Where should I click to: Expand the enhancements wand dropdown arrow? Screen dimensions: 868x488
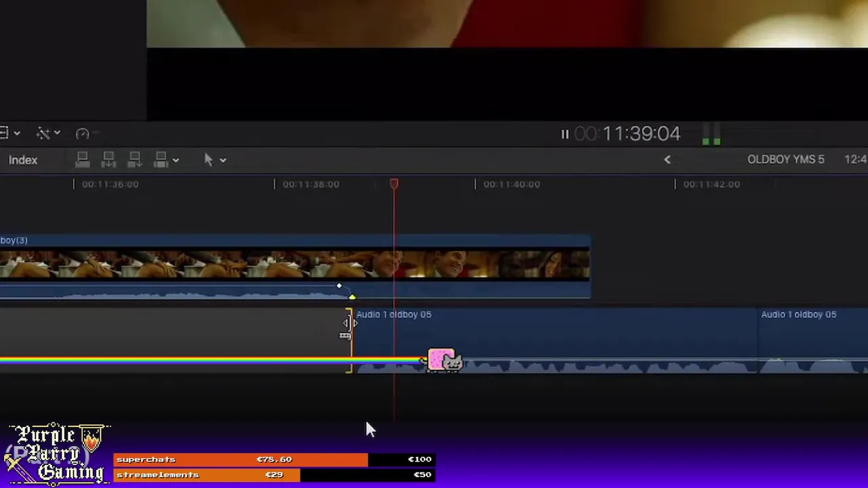(57, 134)
